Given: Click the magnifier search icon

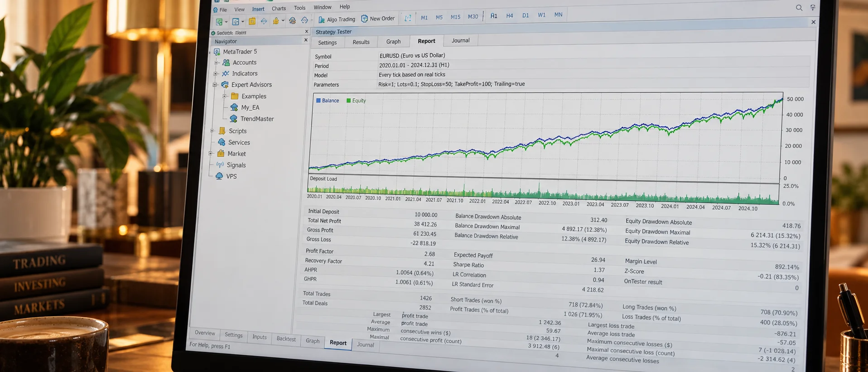Looking at the screenshot, I should (x=799, y=8).
